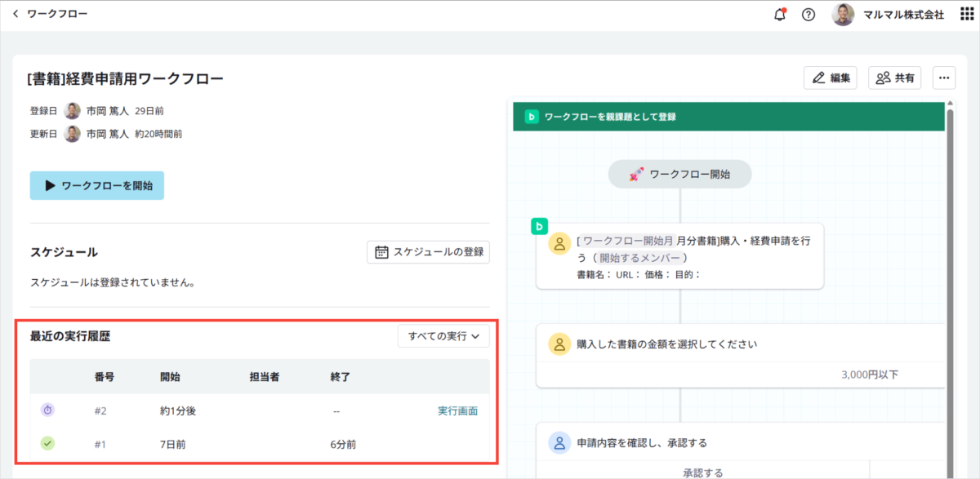980x479 pixels.
Task: Click the スケジュール section heading
Action: [x=64, y=252]
